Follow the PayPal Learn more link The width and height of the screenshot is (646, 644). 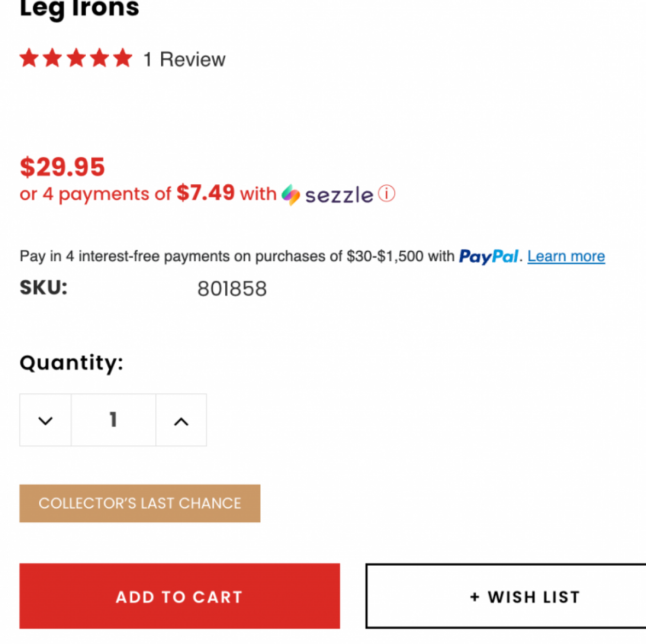(566, 256)
